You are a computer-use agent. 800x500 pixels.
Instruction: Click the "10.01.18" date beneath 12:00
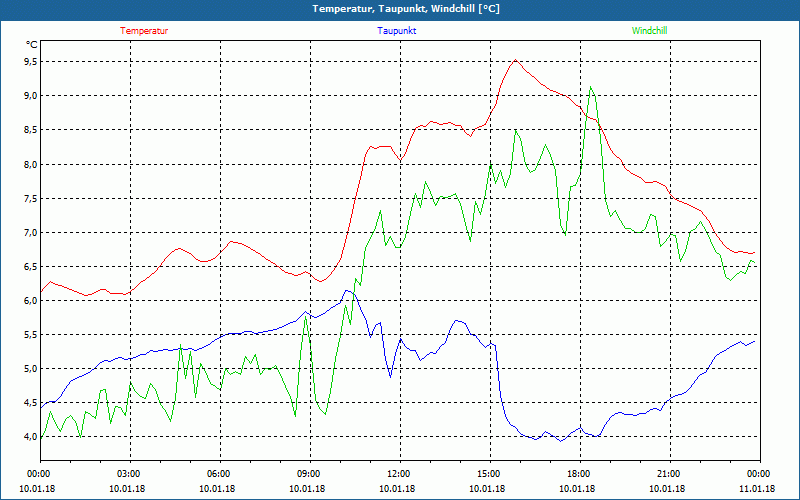(397, 489)
